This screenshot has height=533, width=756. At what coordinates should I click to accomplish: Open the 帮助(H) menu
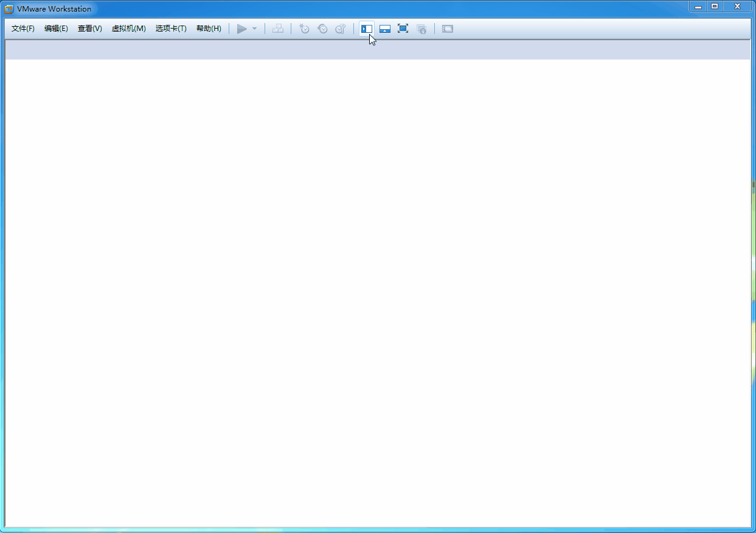(x=209, y=29)
